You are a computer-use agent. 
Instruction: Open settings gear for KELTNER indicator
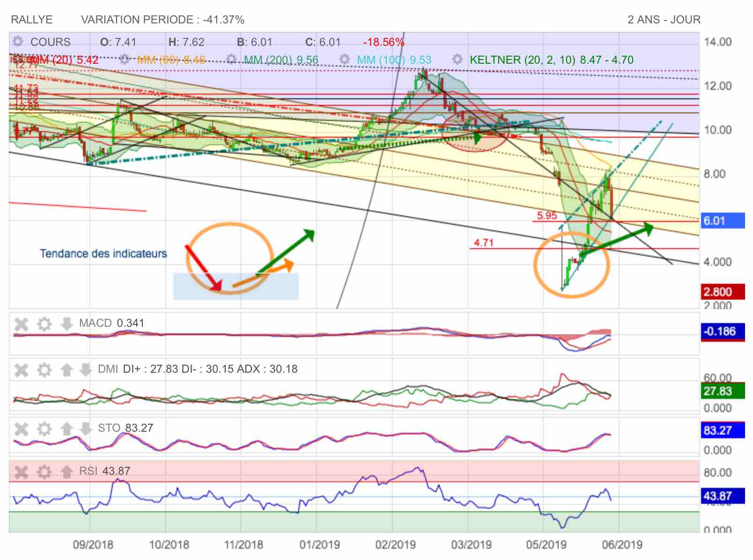(x=458, y=59)
